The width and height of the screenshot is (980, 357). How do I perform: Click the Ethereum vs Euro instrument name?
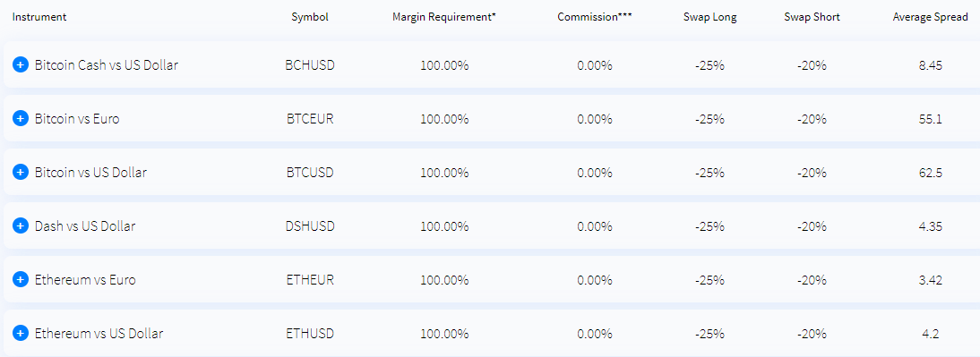point(85,280)
